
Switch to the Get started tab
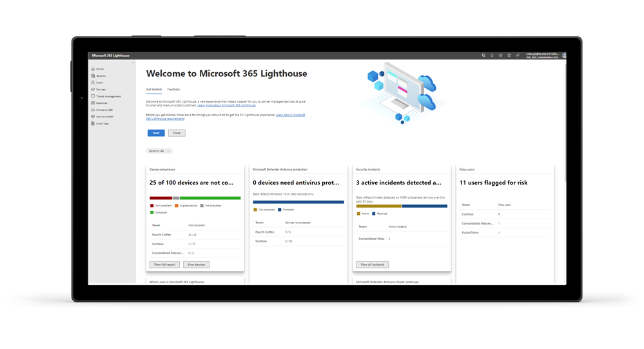pyautogui.click(x=154, y=89)
